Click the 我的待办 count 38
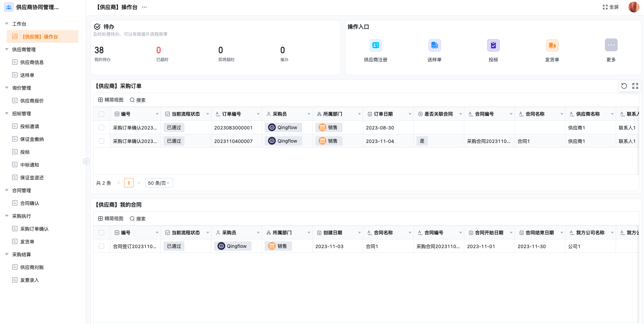The image size is (644, 324). [x=99, y=50]
